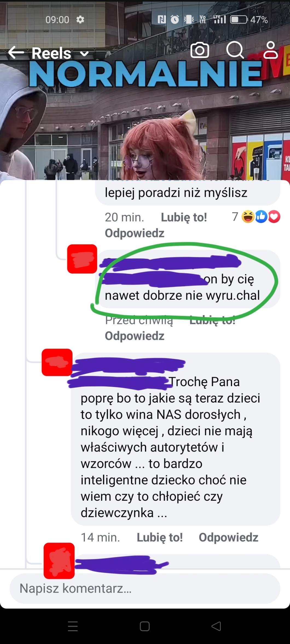Reply with Odpowiedz under the circled comment
The image size is (290, 644).
click(x=135, y=336)
